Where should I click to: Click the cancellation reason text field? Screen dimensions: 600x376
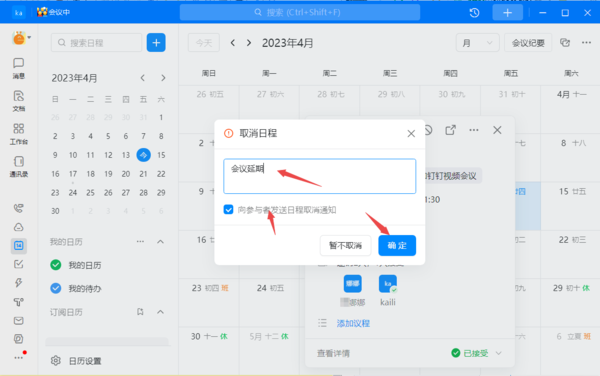click(320, 176)
